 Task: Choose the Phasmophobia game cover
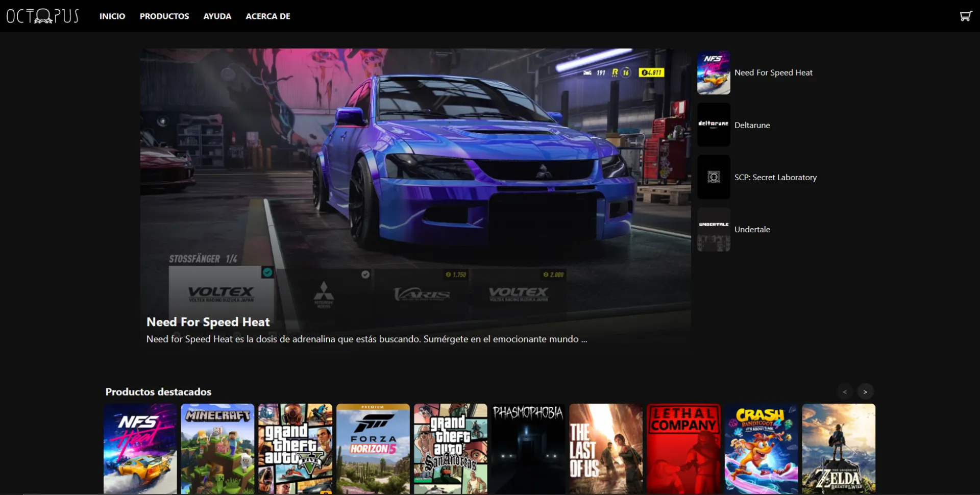click(528, 449)
